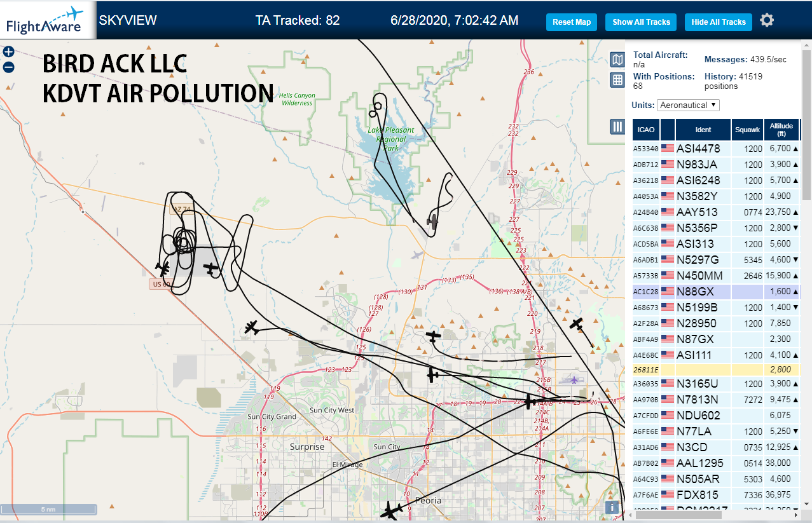Select the N3CD aircraft row

click(x=717, y=447)
